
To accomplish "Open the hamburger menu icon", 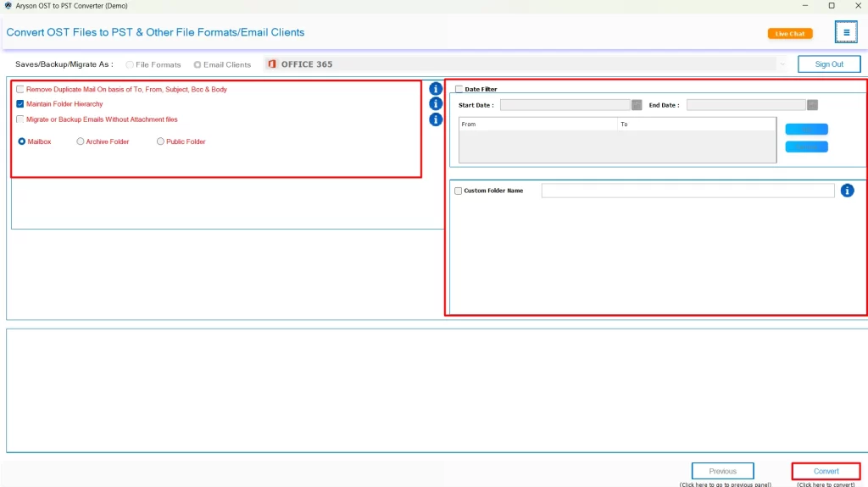I will tap(846, 32).
